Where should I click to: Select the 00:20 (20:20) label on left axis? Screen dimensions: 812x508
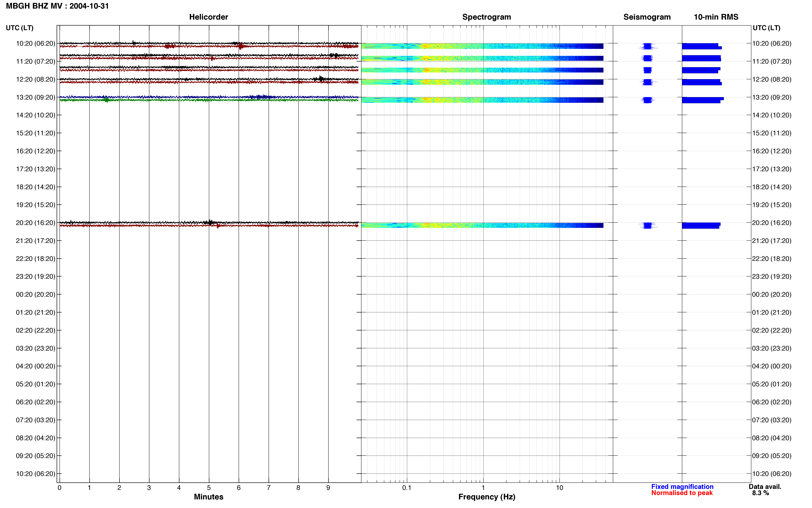pos(36,295)
